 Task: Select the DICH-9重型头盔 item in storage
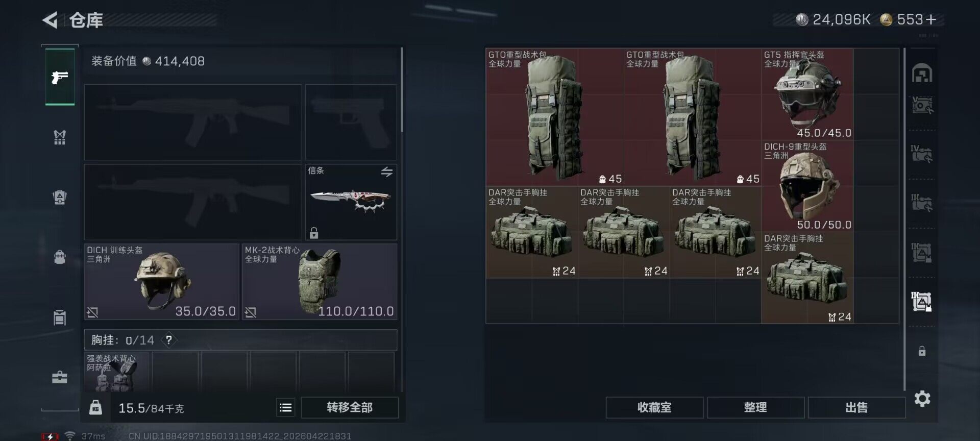(x=807, y=186)
